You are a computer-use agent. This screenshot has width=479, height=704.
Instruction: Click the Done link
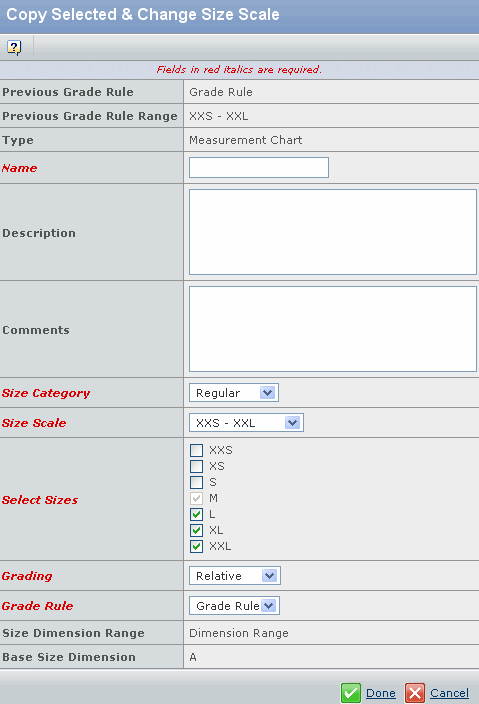click(381, 693)
